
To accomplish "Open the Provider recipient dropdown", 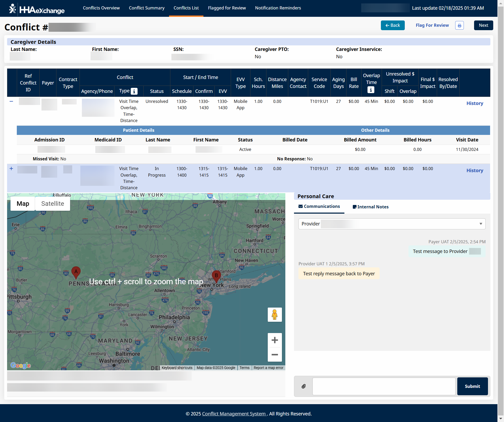I will click(392, 224).
